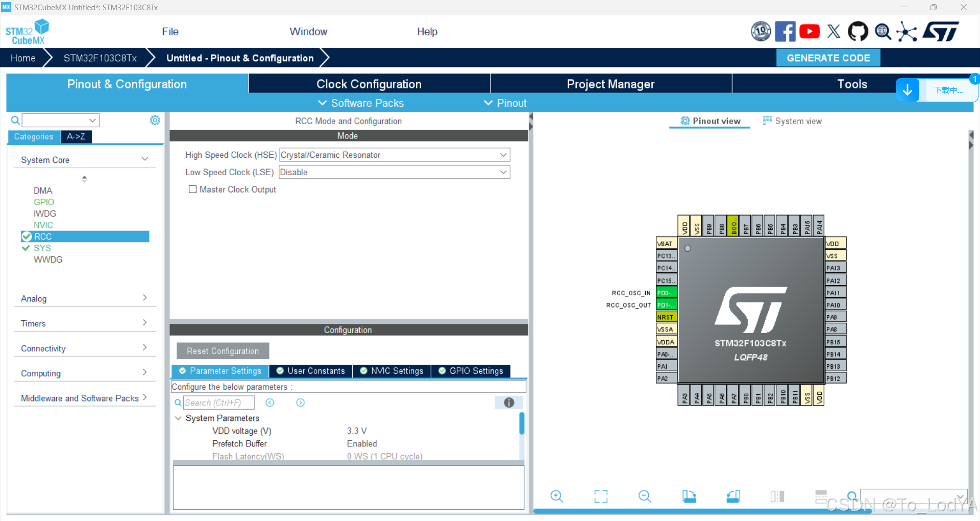Switch to System view
Viewport: 980px width, 521px height.
[792, 121]
